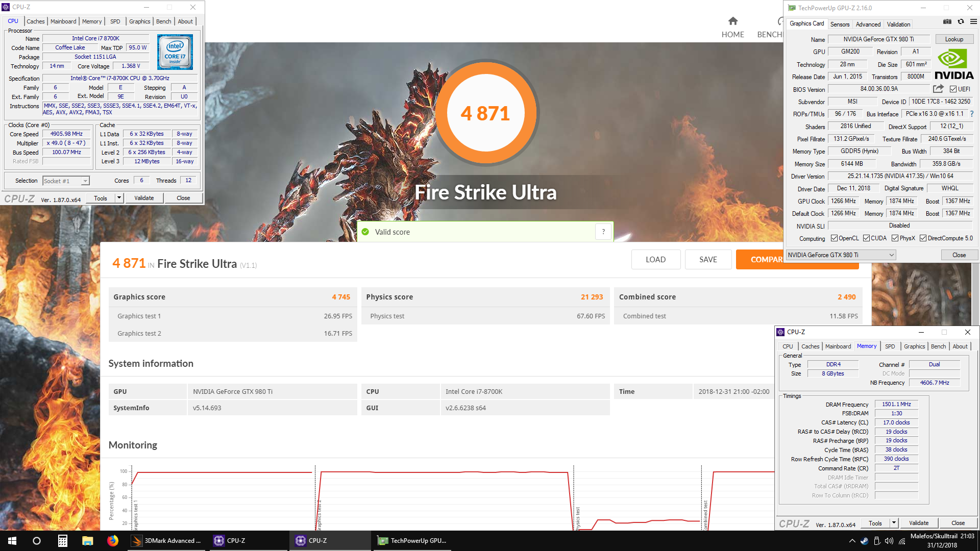Show hidden tray icons chevron
This screenshot has width=980, height=551.
click(852, 541)
